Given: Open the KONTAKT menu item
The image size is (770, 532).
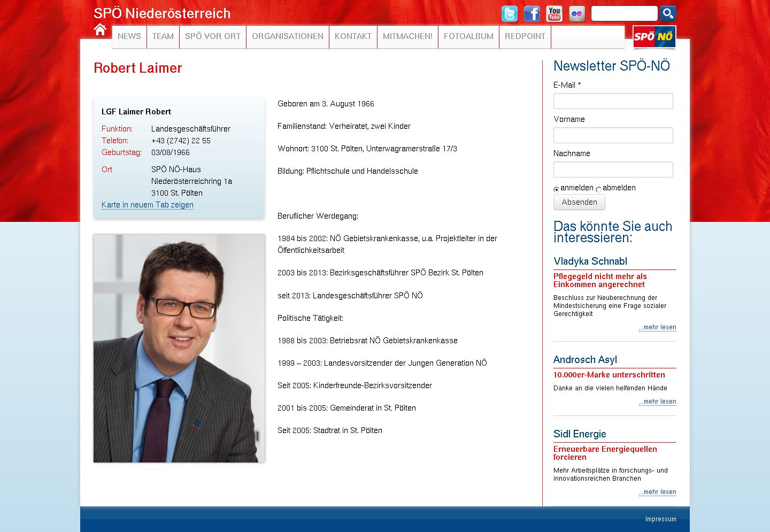Looking at the screenshot, I should coord(353,36).
